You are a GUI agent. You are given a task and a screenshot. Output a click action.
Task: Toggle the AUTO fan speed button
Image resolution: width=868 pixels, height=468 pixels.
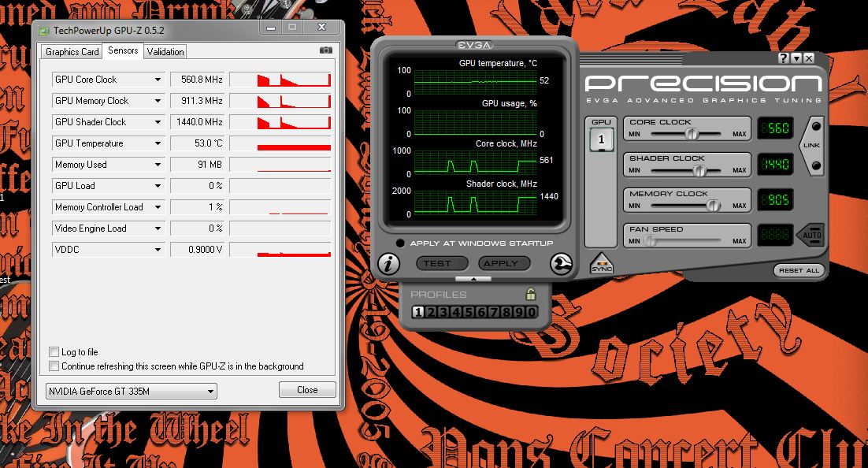coord(811,235)
